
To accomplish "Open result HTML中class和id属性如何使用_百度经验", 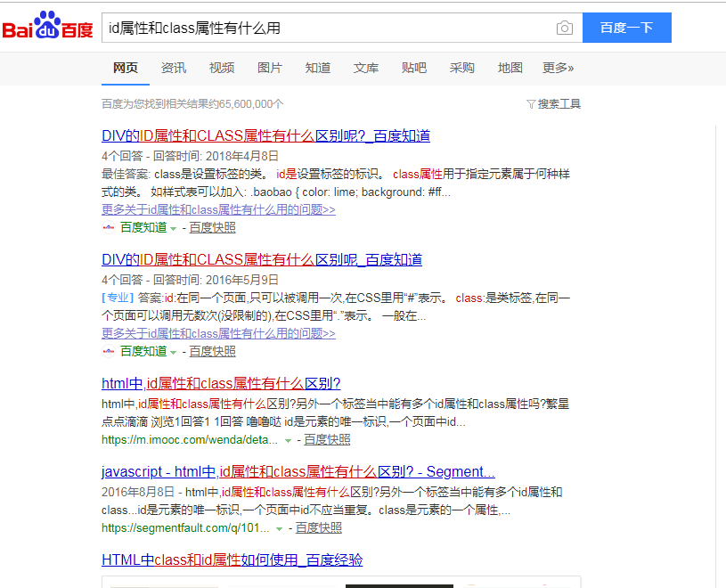I will 232,560.
